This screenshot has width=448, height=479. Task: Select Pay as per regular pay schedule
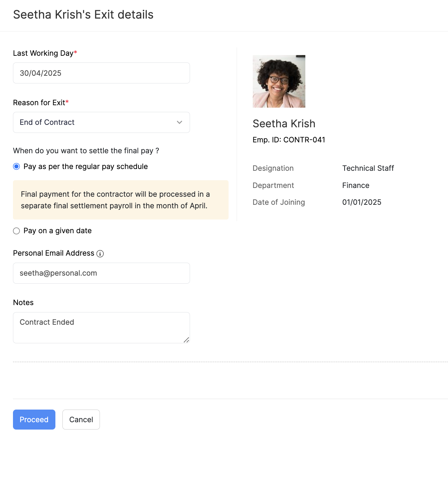point(16,167)
